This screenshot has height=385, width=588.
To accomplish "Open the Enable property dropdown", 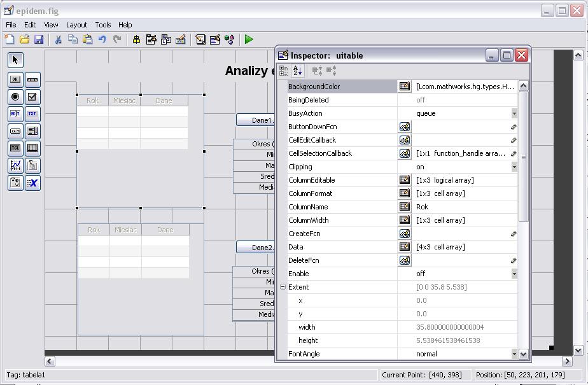I will pos(514,274).
